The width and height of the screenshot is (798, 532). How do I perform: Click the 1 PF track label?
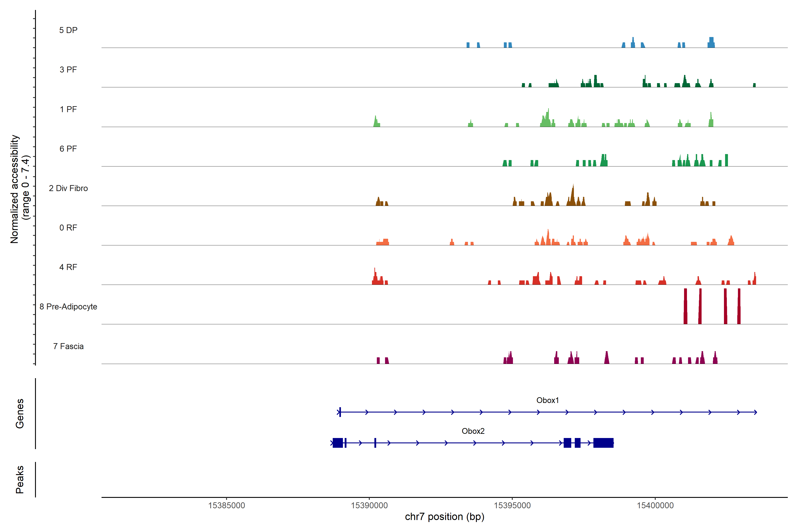point(68,109)
